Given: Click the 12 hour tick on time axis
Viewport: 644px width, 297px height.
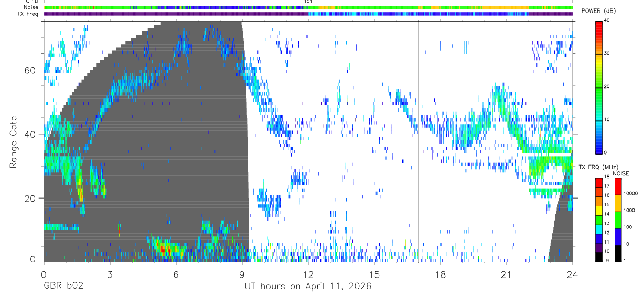Looking at the screenshot, I should (x=308, y=274).
